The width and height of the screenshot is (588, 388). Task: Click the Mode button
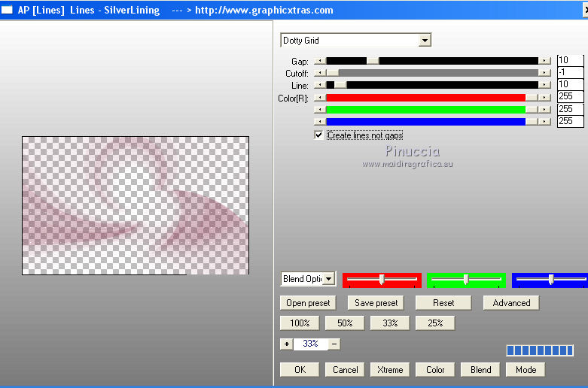[526, 370]
